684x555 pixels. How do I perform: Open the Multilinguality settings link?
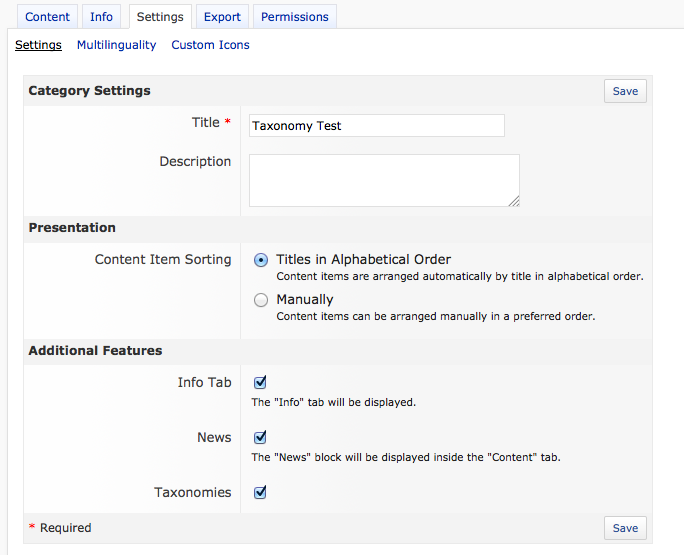coord(116,45)
